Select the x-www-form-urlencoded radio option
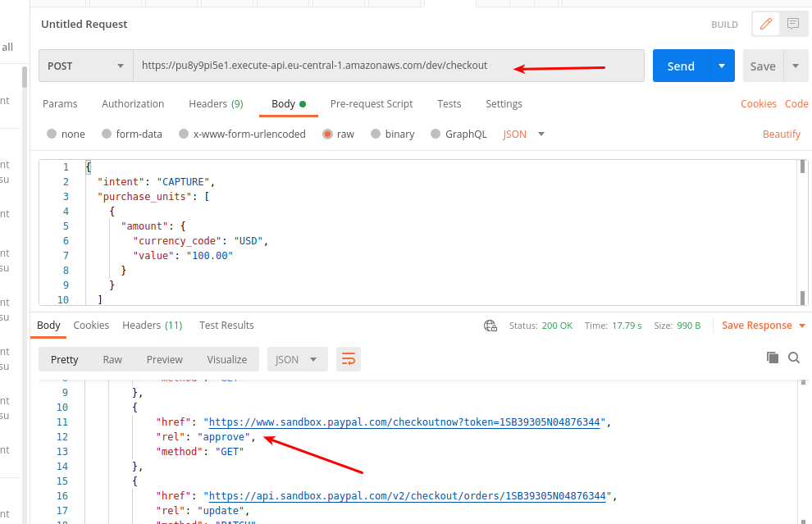812x524 pixels. coord(184,134)
